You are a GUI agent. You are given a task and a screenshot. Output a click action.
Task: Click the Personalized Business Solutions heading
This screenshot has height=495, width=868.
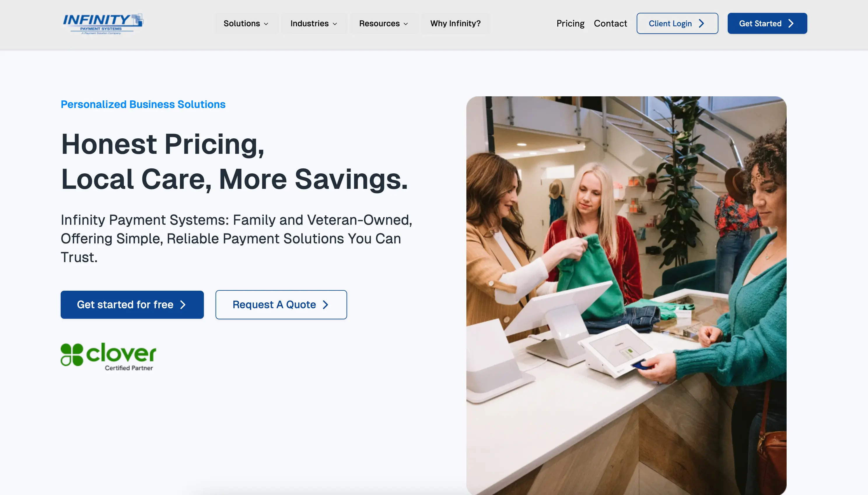pyautogui.click(x=143, y=104)
